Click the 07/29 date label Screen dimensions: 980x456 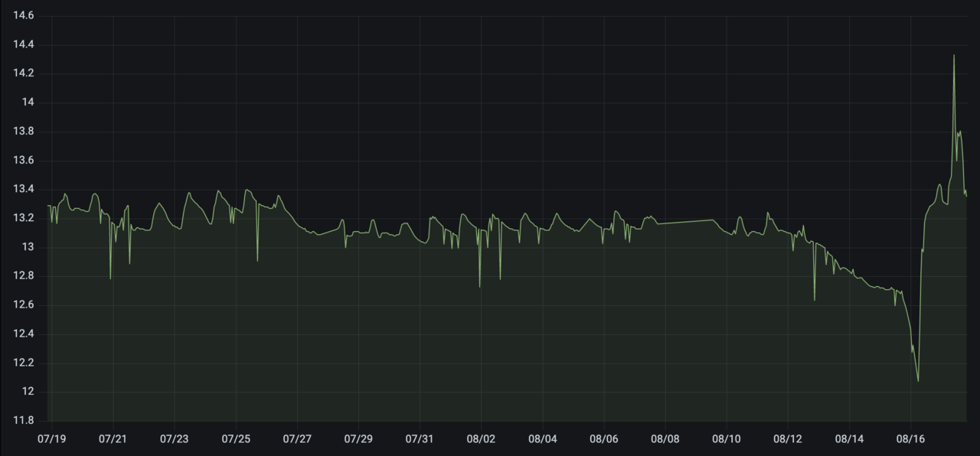click(x=358, y=439)
